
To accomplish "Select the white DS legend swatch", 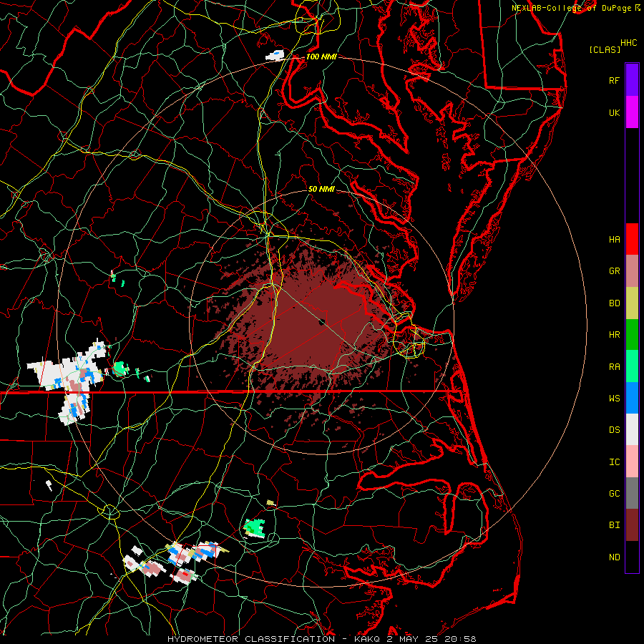I will point(632,429).
